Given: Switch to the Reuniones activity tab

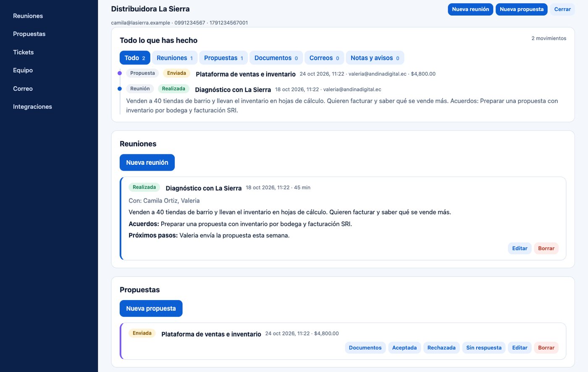Looking at the screenshot, I should [x=175, y=58].
